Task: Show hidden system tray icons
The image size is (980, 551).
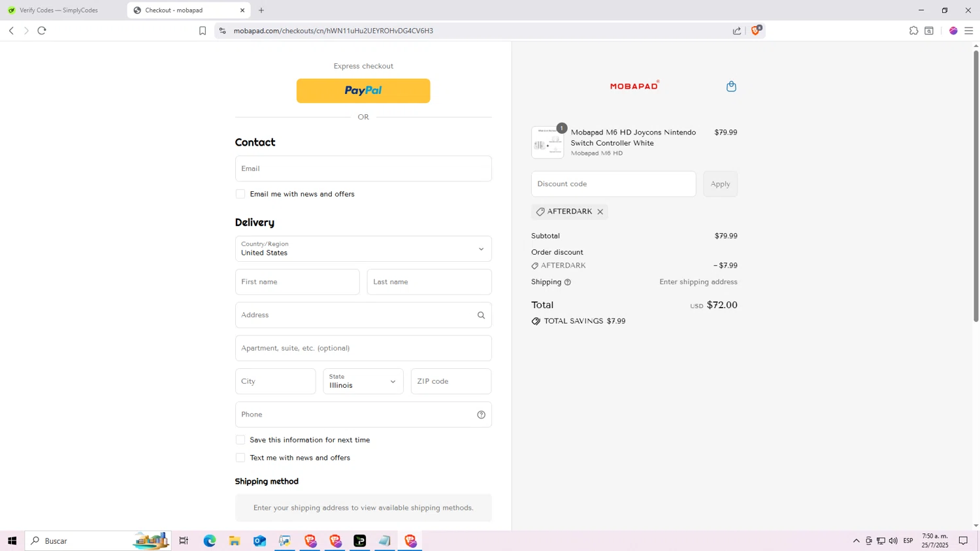Action: pos(856,541)
